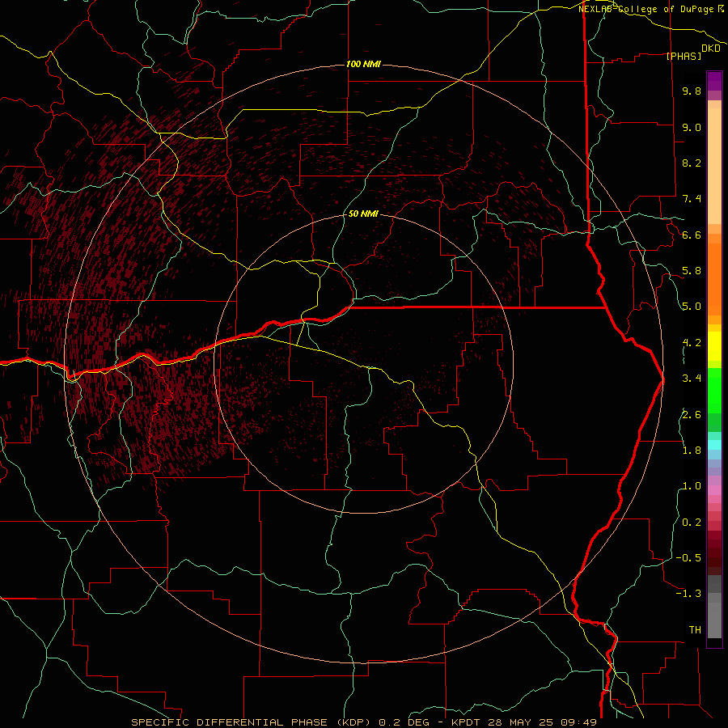Screen dimensions: 728x728
Task: Pick the purple swatch at color bar top
Action: pos(714,81)
